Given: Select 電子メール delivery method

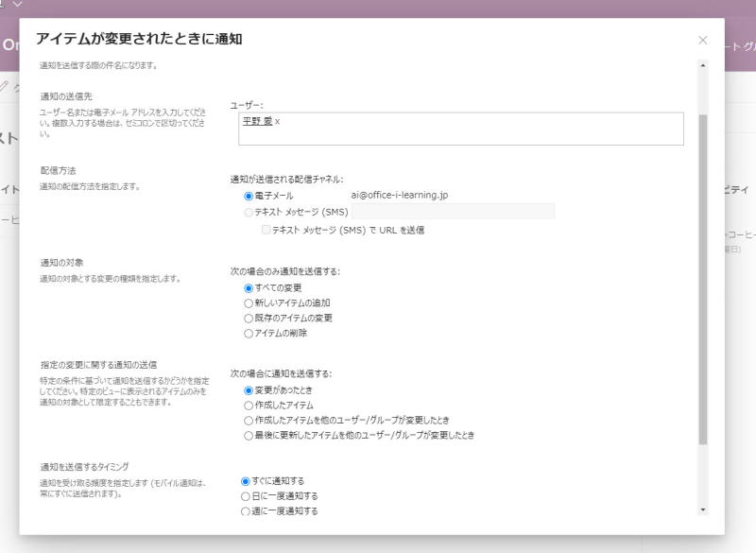Looking at the screenshot, I should (249, 197).
